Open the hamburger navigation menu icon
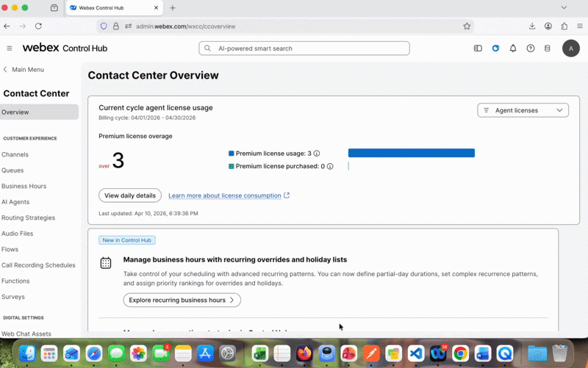The image size is (588, 368). coord(10,48)
